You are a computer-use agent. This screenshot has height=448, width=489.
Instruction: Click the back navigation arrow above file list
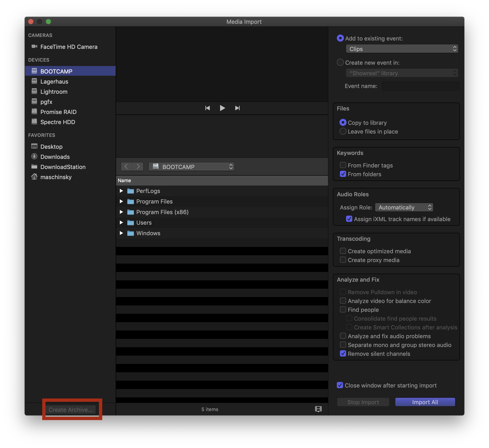tap(126, 167)
